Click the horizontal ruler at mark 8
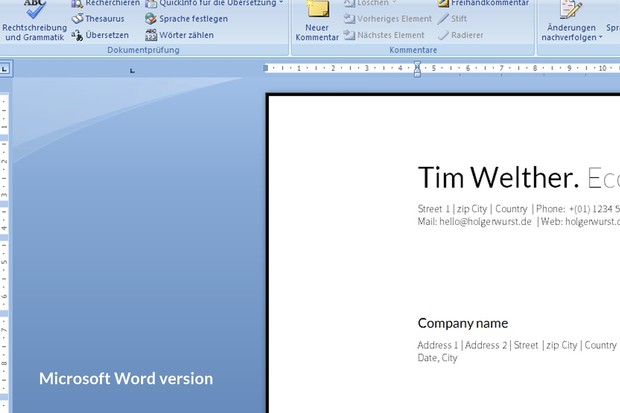Image resolution: width=620 pixels, height=413 pixels. pyautogui.click(x=535, y=68)
